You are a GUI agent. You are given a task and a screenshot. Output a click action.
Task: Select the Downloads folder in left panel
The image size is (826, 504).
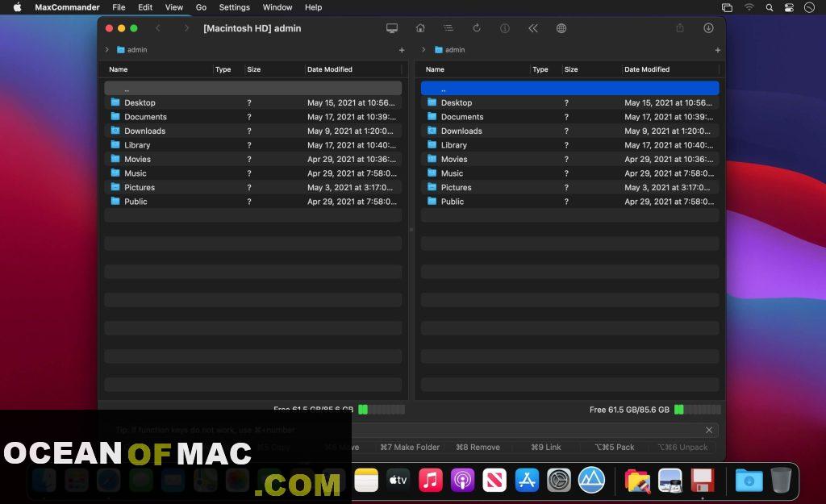pyautogui.click(x=252, y=131)
